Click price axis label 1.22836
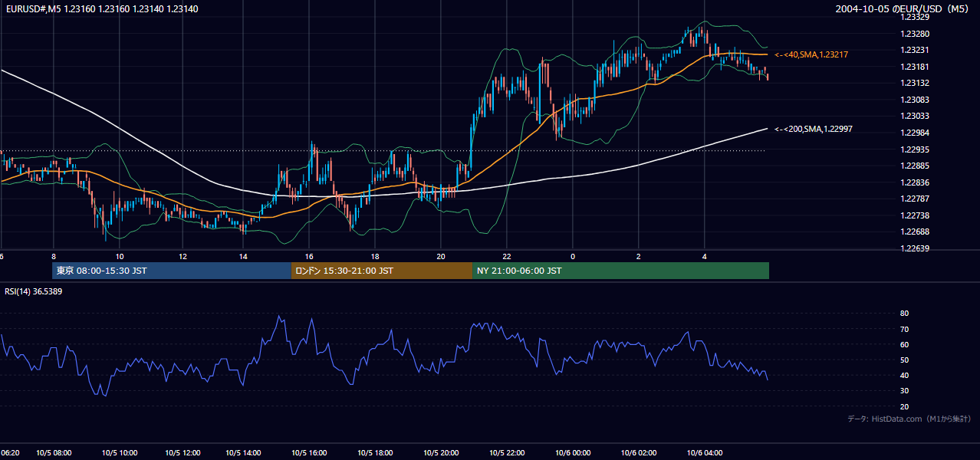 point(914,182)
